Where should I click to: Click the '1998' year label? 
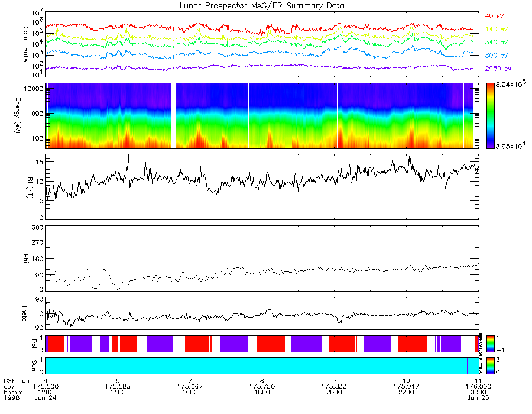pos(12,397)
